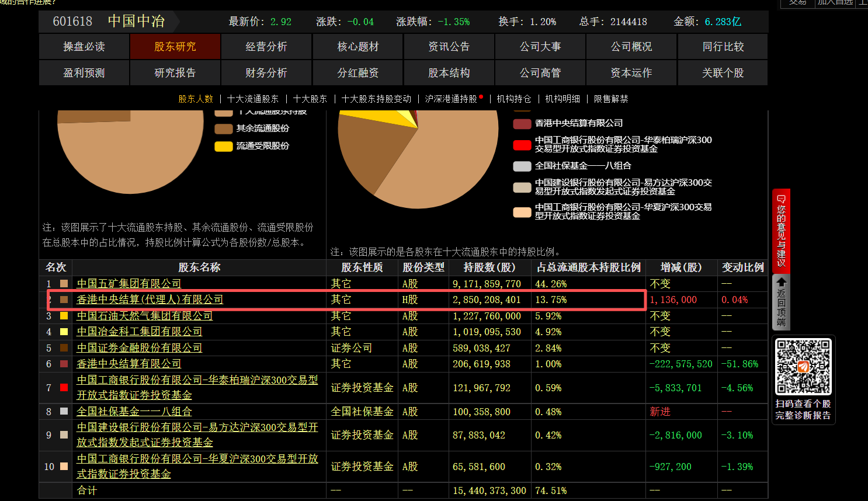
Task: Click 香港中央结算有限公司 legend color swatch
Action: tap(522, 124)
